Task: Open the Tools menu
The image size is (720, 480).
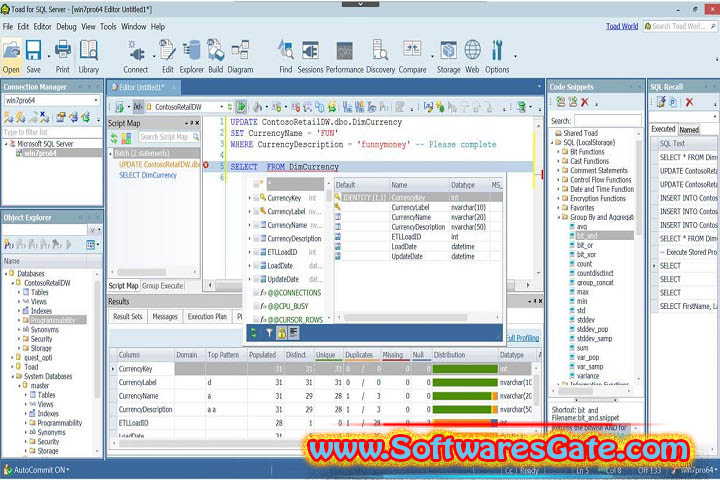Action: click(x=108, y=27)
